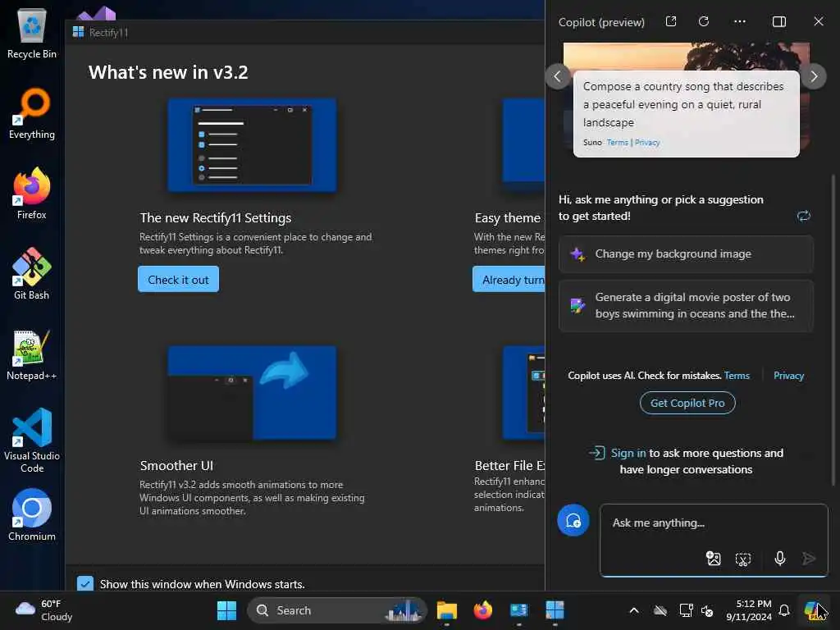Click the cloud sync tray icon
840x630 pixels.
pyautogui.click(x=660, y=610)
